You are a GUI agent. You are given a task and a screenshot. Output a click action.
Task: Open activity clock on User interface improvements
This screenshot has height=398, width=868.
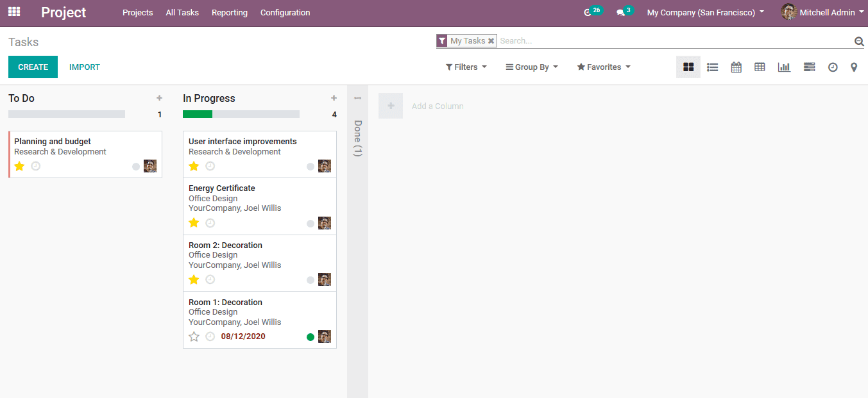(x=210, y=166)
